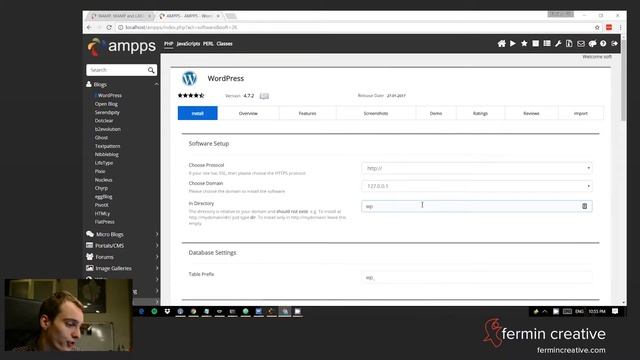This screenshot has width=640, height=360.
Task: Select the JavaScripts menu
Action: (x=188, y=44)
